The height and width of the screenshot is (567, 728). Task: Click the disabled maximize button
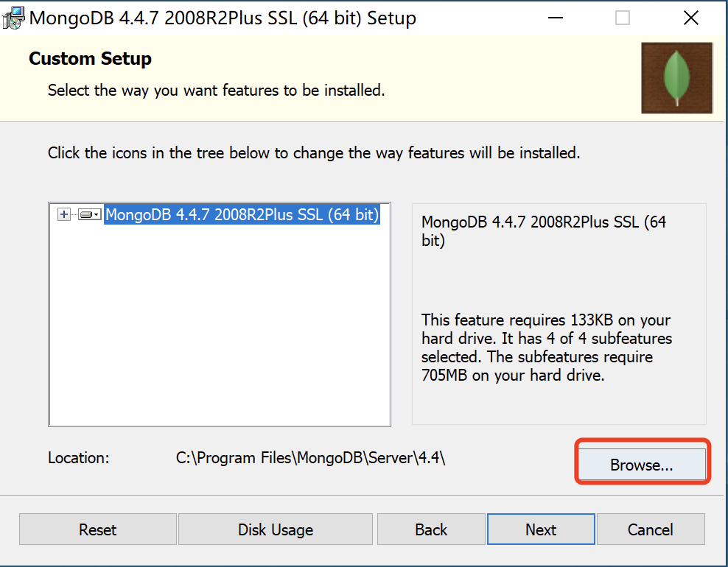point(623,18)
